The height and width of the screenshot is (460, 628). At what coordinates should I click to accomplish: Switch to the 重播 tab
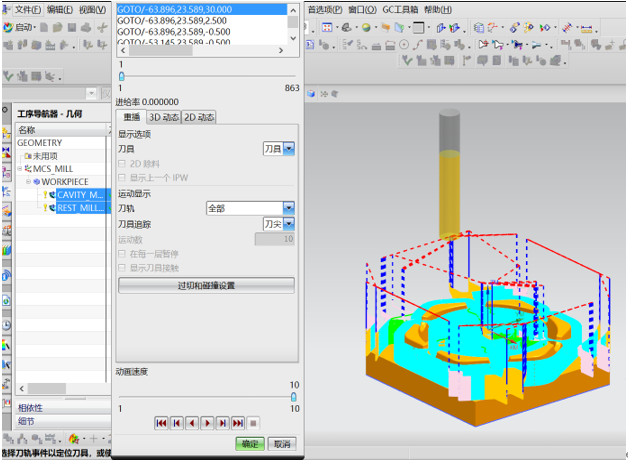tap(131, 117)
